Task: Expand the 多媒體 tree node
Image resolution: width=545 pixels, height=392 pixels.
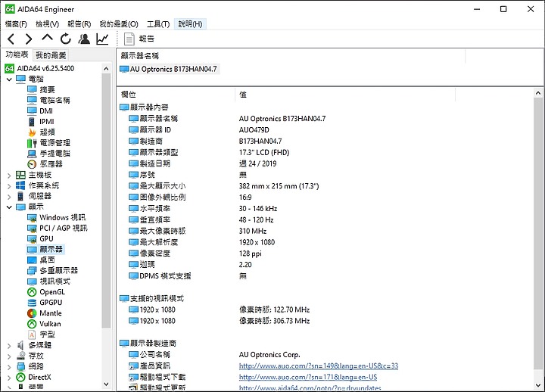Action: click(9, 346)
